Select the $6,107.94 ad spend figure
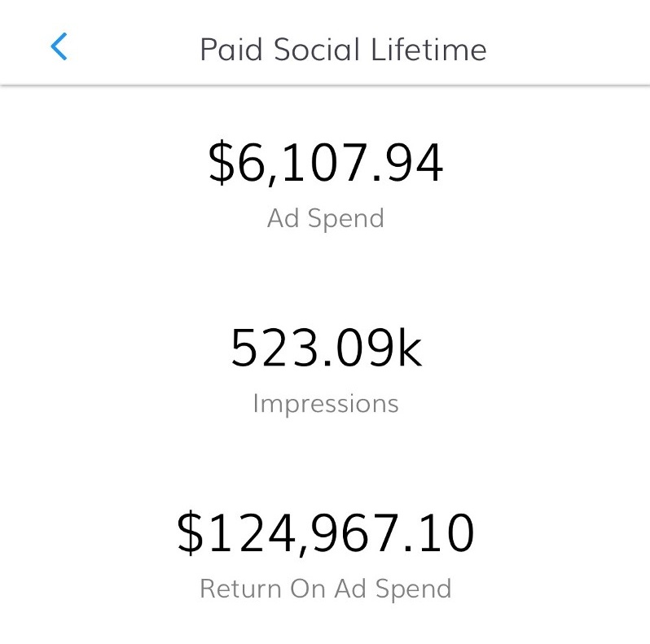The height and width of the screenshot is (644, 650). (326, 162)
